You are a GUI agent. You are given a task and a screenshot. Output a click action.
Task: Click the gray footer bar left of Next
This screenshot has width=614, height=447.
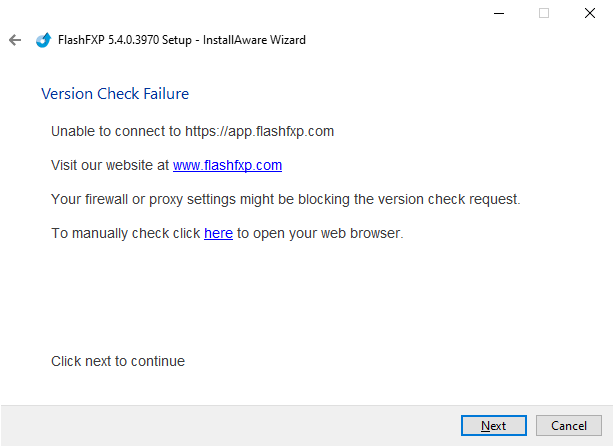point(230,425)
